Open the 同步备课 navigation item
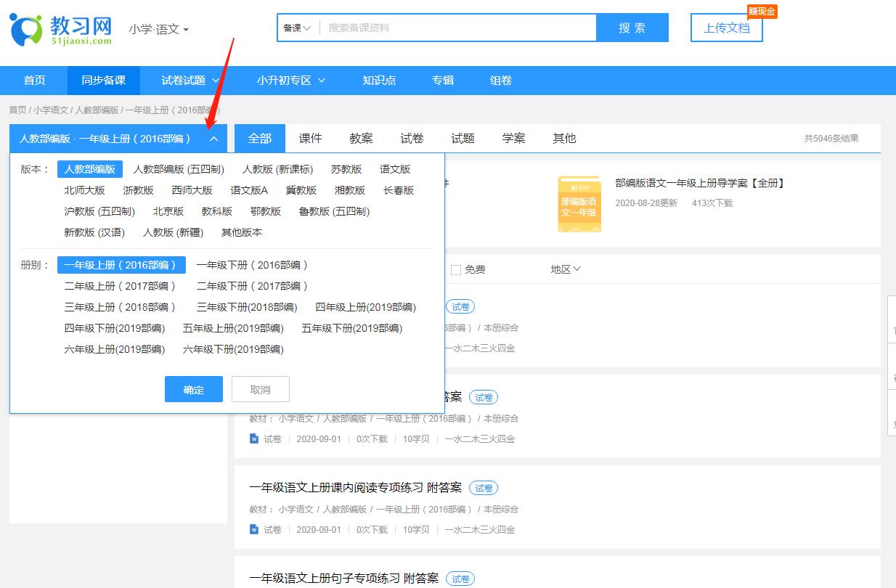Image resolution: width=896 pixels, height=588 pixels. [x=103, y=81]
